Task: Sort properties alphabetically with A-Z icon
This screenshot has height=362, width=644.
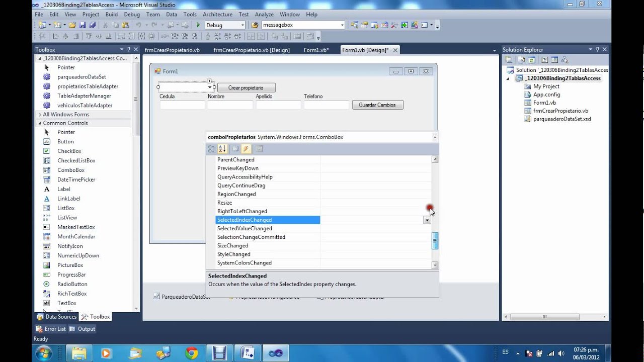Action: pos(222,149)
